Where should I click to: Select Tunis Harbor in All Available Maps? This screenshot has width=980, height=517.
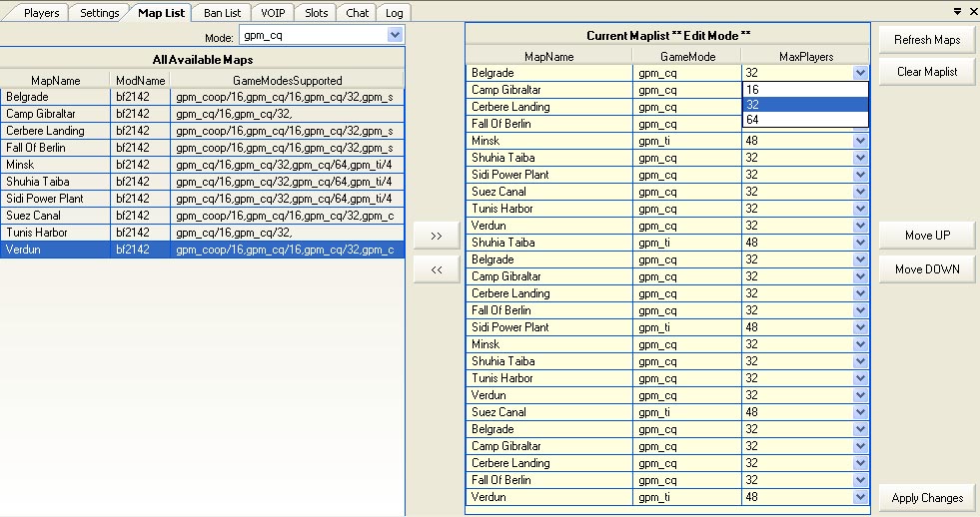click(203, 233)
